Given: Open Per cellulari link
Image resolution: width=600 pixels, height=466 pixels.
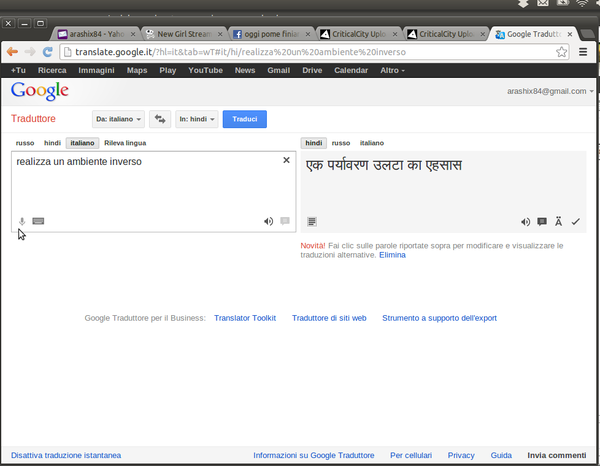Looking at the screenshot, I should (x=411, y=455).
